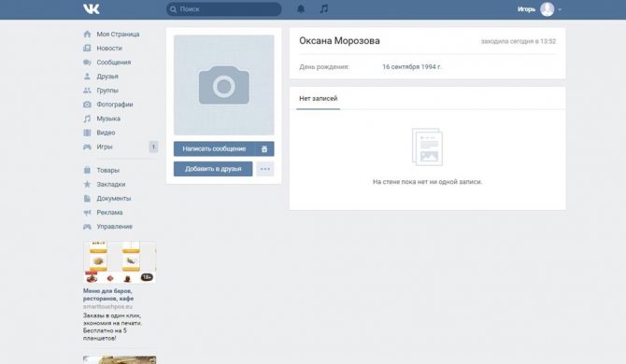
Task: Open Фотографии from the sidebar
Action: [x=115, y=105]
